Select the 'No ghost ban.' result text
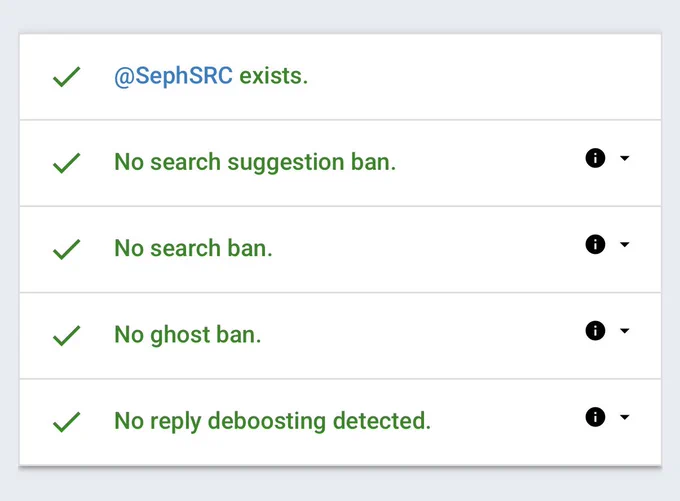 pos(188,335)
